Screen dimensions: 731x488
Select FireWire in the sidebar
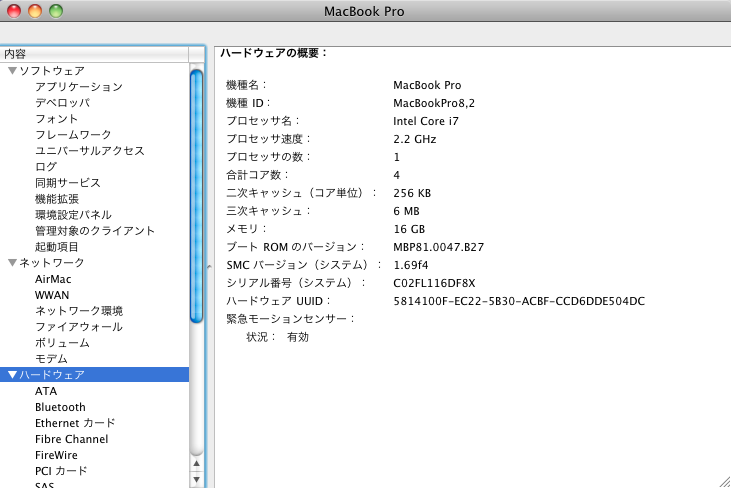pyautogui.click(x=56, y=455)
